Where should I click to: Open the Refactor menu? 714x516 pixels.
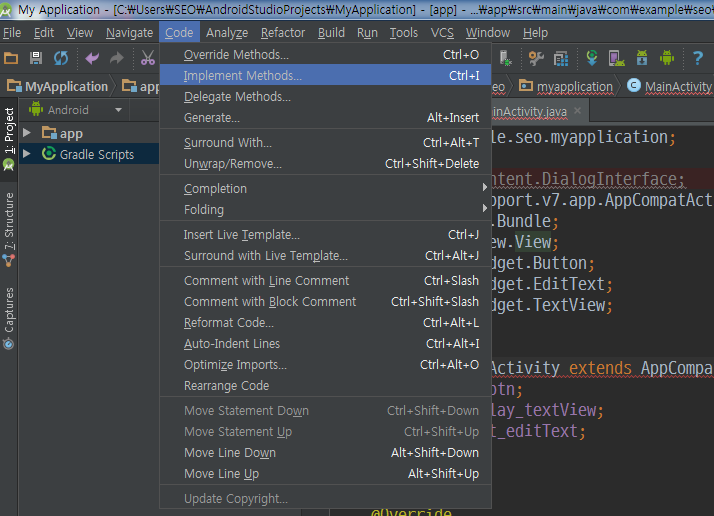coord(283,33)
